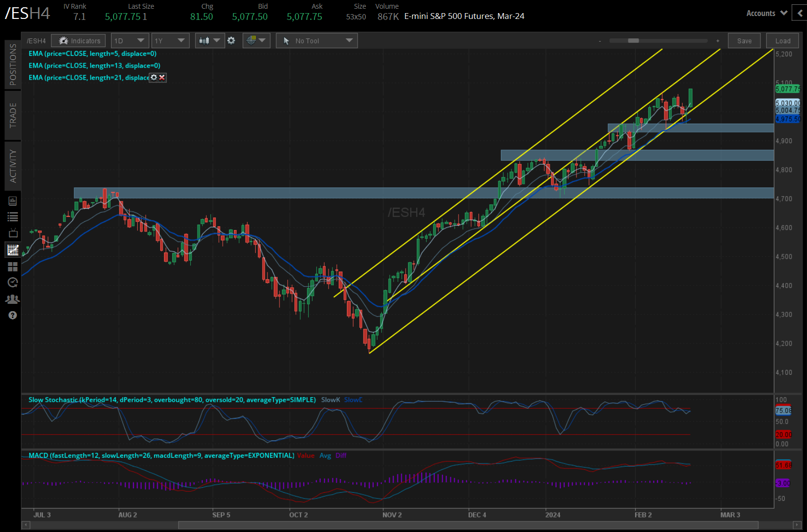Open the chart settings gear
This screenshot has width=807, height=532.
(231, 40)
